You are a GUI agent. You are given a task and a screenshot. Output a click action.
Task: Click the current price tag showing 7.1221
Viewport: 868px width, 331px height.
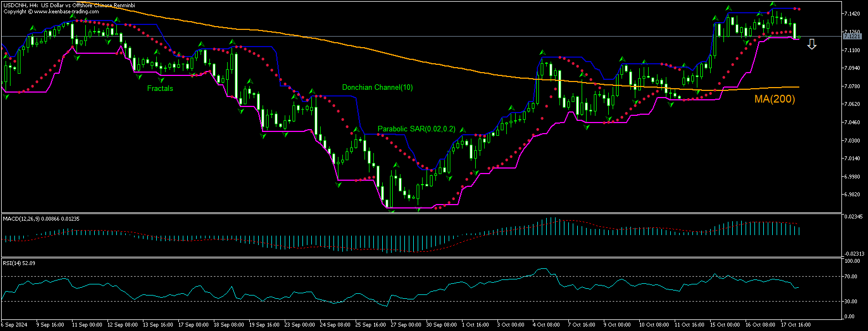click(851, 36)
